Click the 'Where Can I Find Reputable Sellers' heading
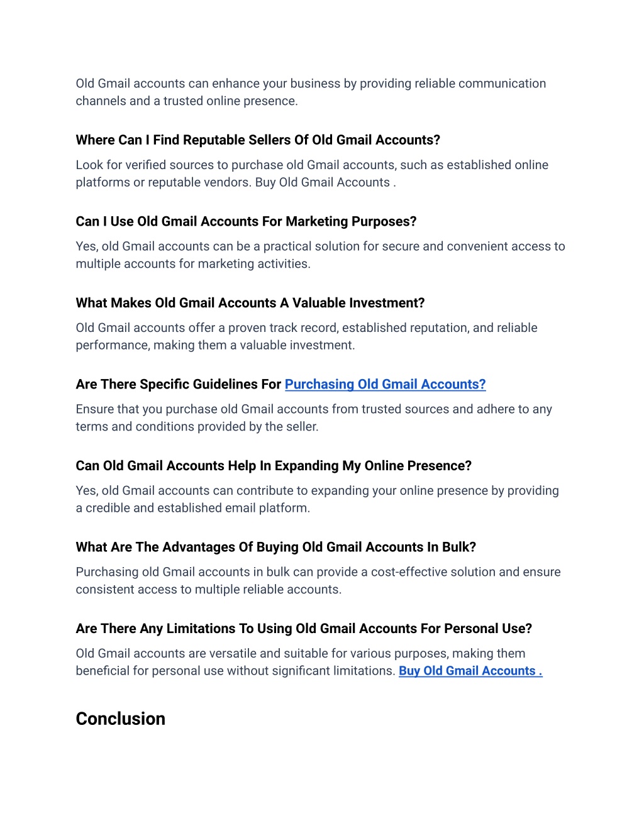Viewport: 644px width, 833px height. click(258, 140)
